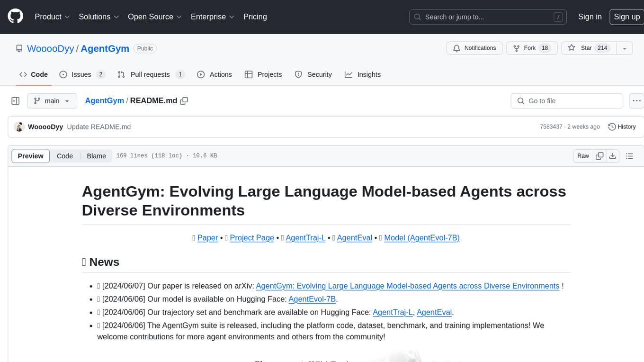Focus the Go to file field
644x362 pixels.
pyautogui.click(x=567, y=101)
